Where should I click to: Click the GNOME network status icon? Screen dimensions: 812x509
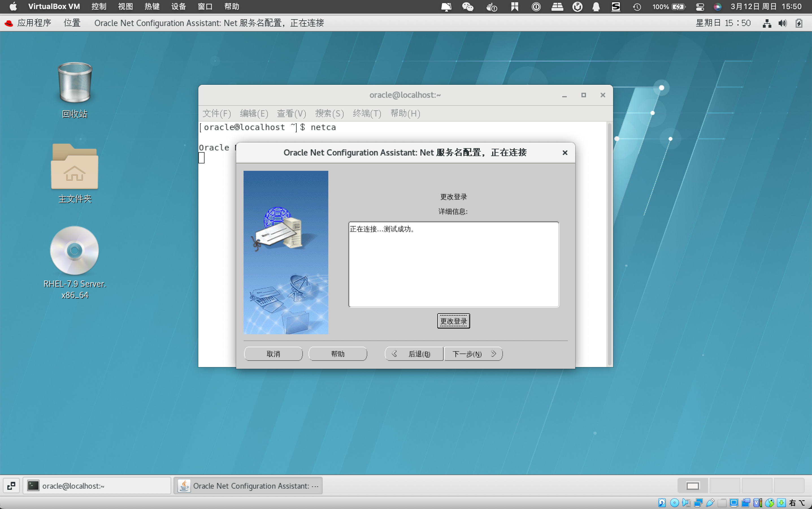(x=767, y=23)
